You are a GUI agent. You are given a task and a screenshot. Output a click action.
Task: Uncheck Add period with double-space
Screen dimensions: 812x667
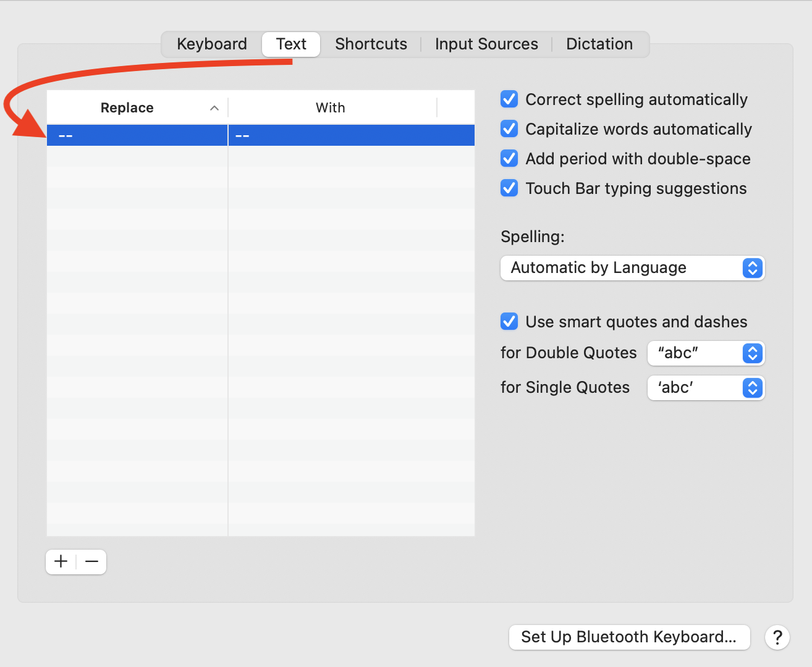[x=509, y=159]
